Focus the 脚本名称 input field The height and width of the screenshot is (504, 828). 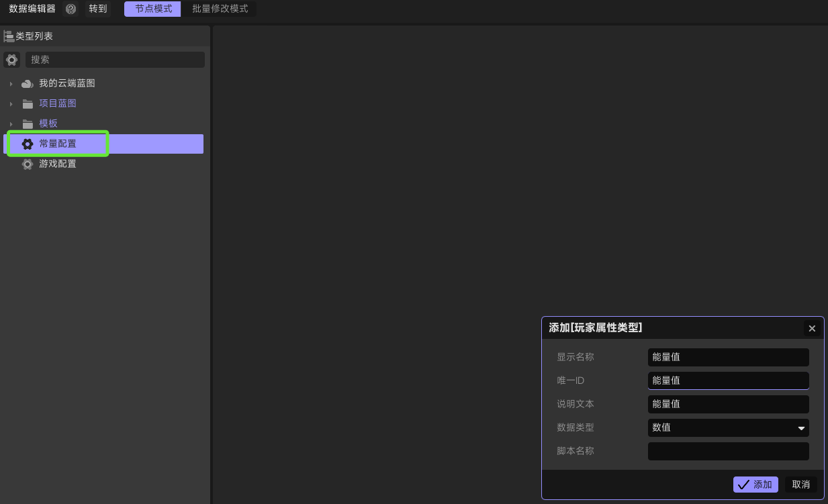[x=728, y=451]
